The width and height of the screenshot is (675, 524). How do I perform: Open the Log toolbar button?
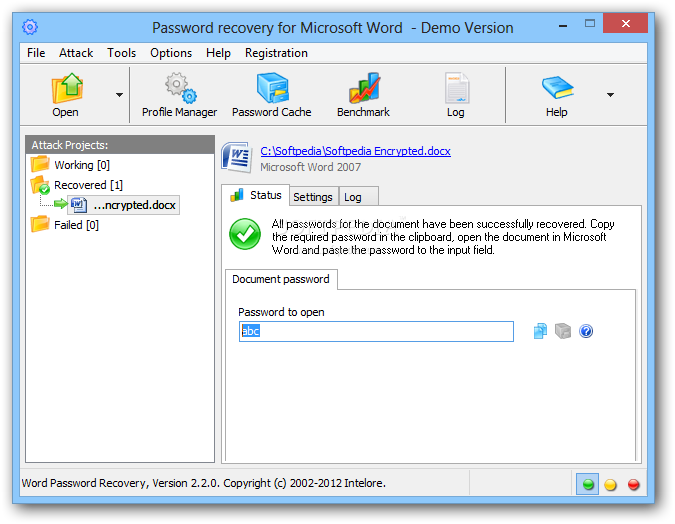point(455,95)
